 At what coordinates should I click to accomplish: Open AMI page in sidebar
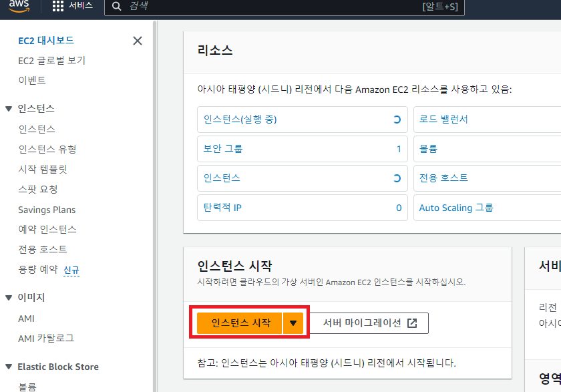coord(27,319)
